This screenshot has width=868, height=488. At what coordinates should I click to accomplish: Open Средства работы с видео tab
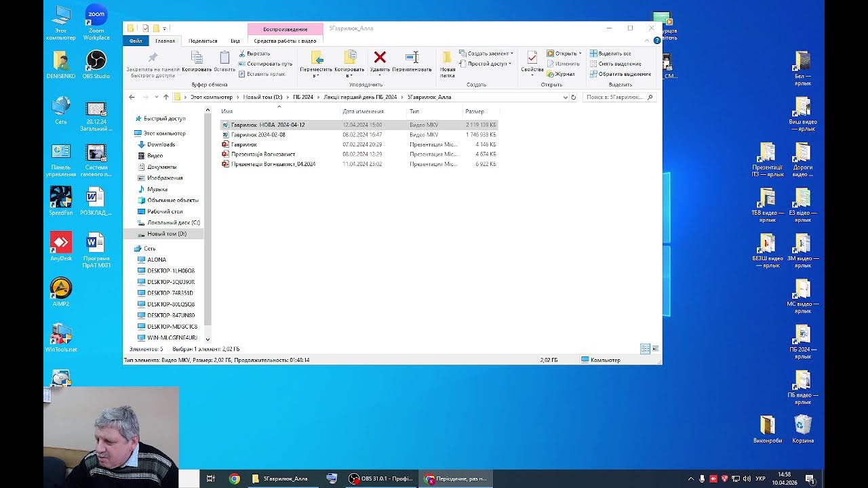285,41
